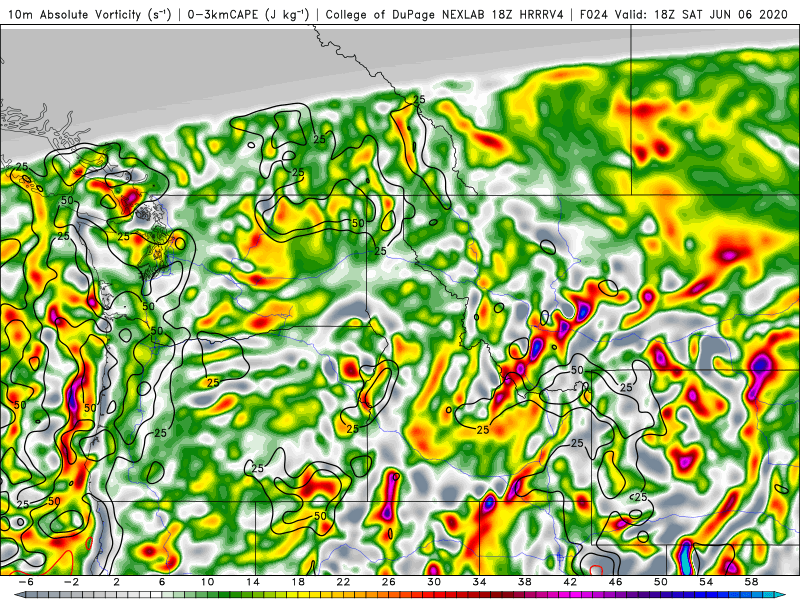Screen dimensions: 800x600
Task: Click the '46' value on the color scale
Action: [615, 582]
